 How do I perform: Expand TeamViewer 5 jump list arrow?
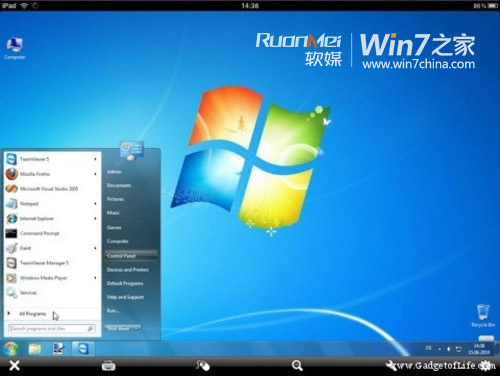pyautogui.click(x=95, y=159)
